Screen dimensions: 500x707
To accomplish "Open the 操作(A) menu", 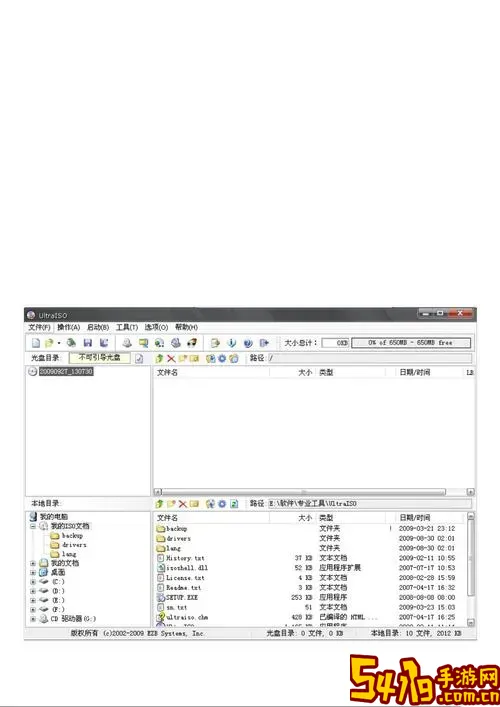I will point(69,327).
